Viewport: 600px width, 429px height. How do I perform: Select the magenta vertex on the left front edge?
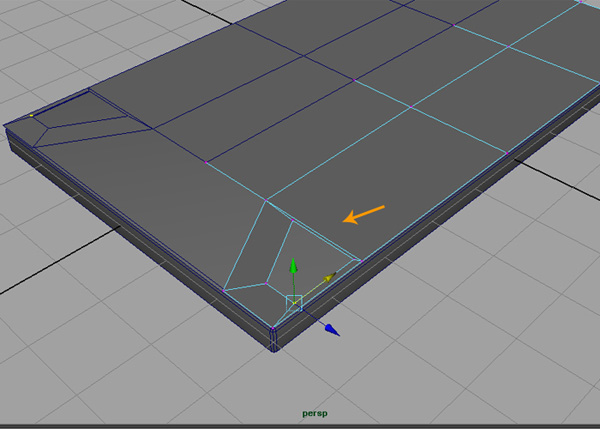222,291
